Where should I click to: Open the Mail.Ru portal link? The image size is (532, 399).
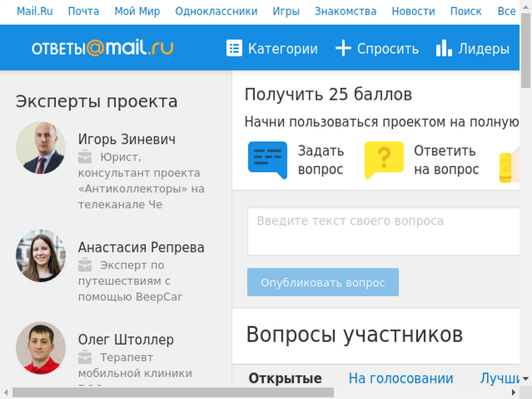tap(35, 11)
